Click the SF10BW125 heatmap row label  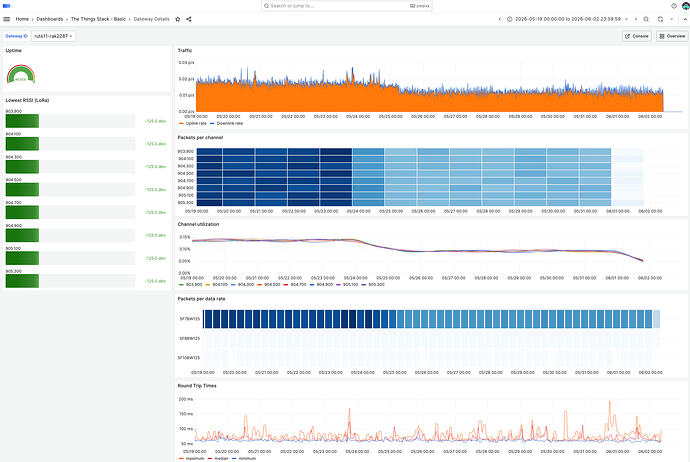tap(189, 358)
